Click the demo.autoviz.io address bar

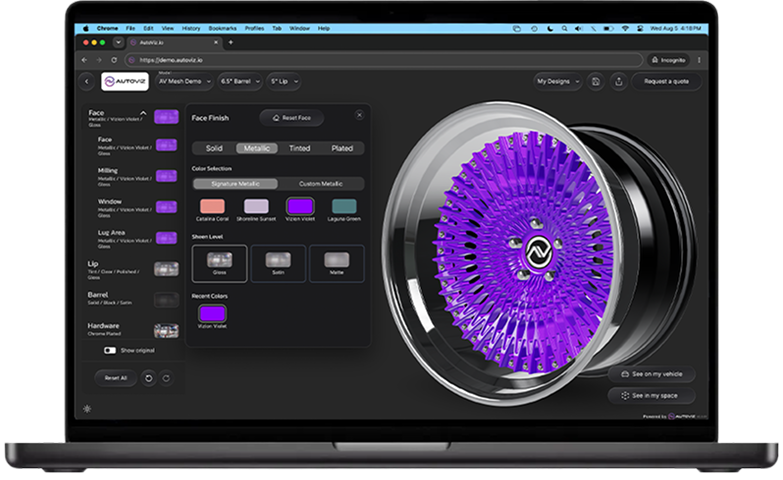pyautogui.click(x=384, y=60)
